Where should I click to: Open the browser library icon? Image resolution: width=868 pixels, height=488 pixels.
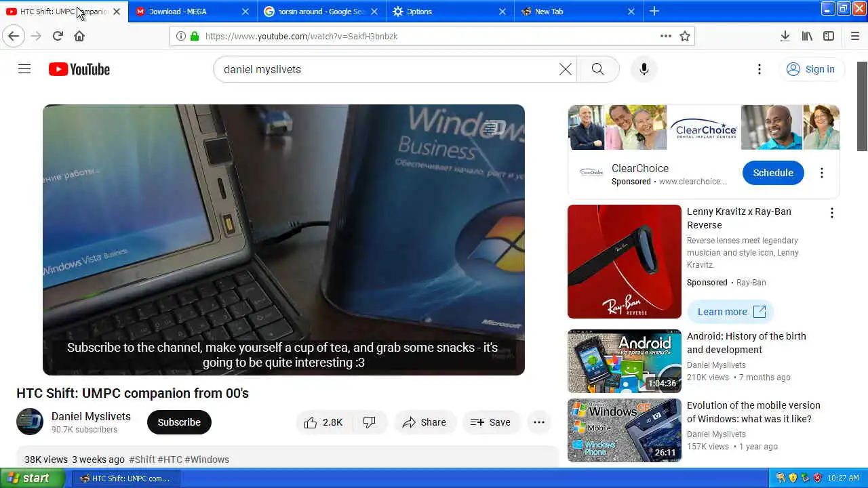[807, 36]
